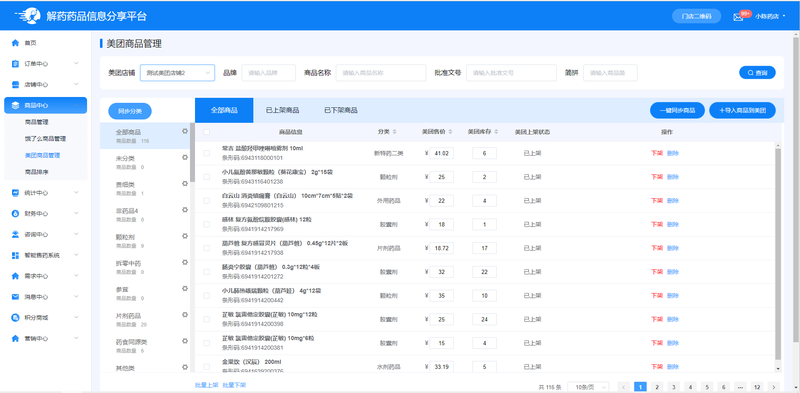The image size is (800, 393).
Task: Click the 批量上架 link below the table
Action: tap(207, 385)
